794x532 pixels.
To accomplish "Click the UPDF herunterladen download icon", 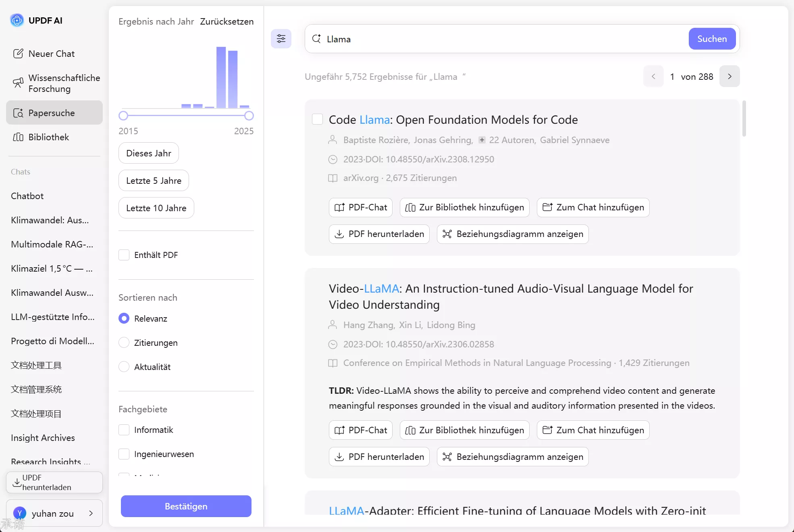I will pyautogui.click(x=17, y=482).
